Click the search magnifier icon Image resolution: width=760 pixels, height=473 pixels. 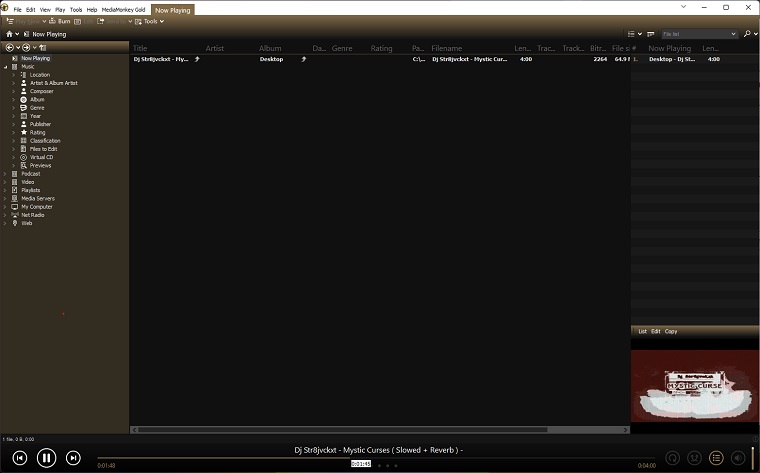pyautogui.click(x=747, y=34)
